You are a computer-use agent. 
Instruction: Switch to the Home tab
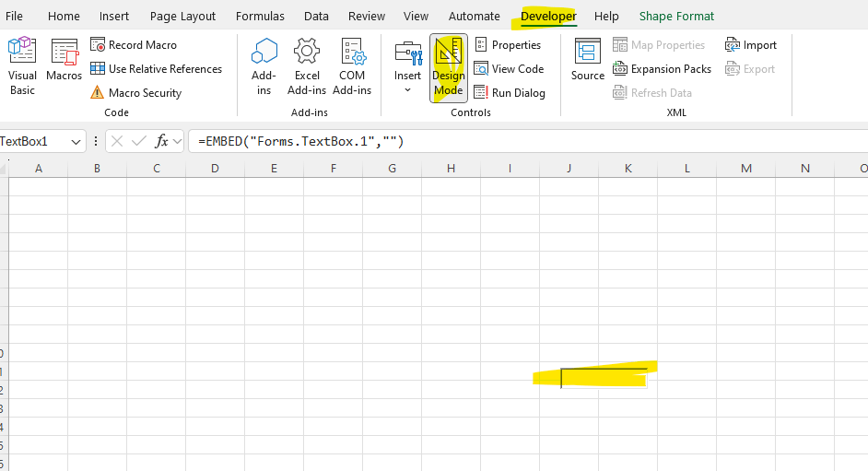[x=64, y=16]
